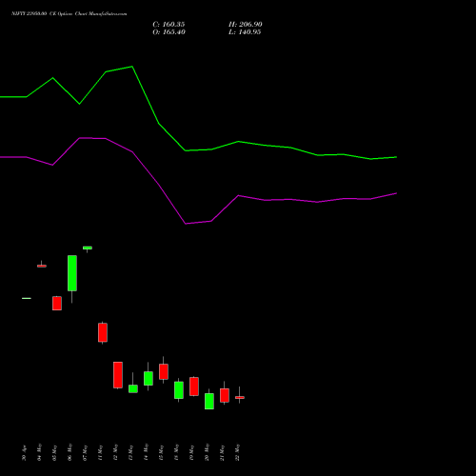Click the peak of the green line
The image size is (476, 476).
click(132, 67)
